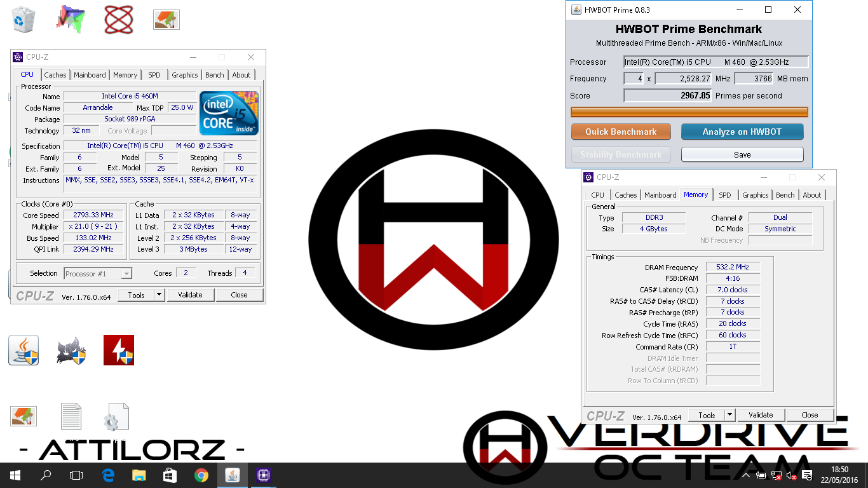Expand Tools dropdown arrow in CPU-Z Memory window
The image size is (868, 488).
pyautogui.click(x=729, y=415)
